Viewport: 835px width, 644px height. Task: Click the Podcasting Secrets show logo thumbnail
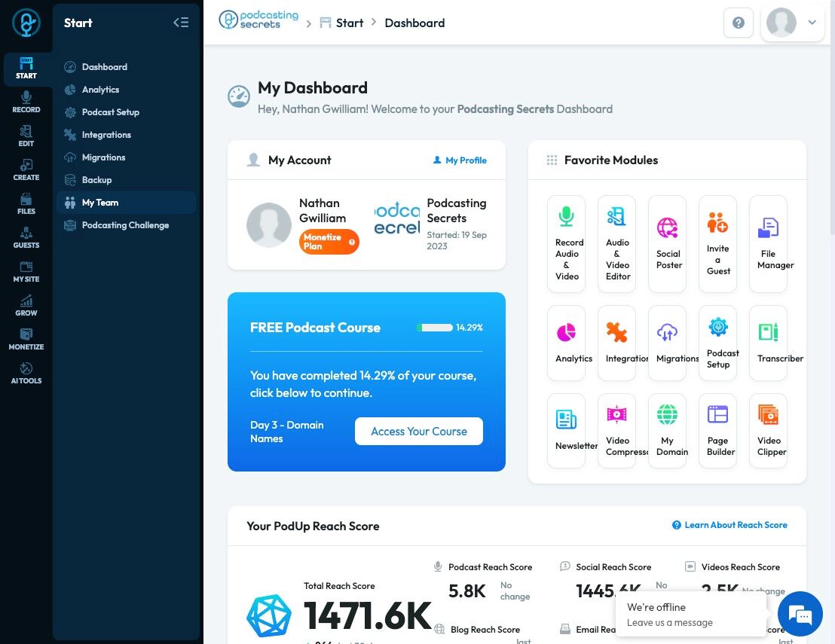[396, 219]
